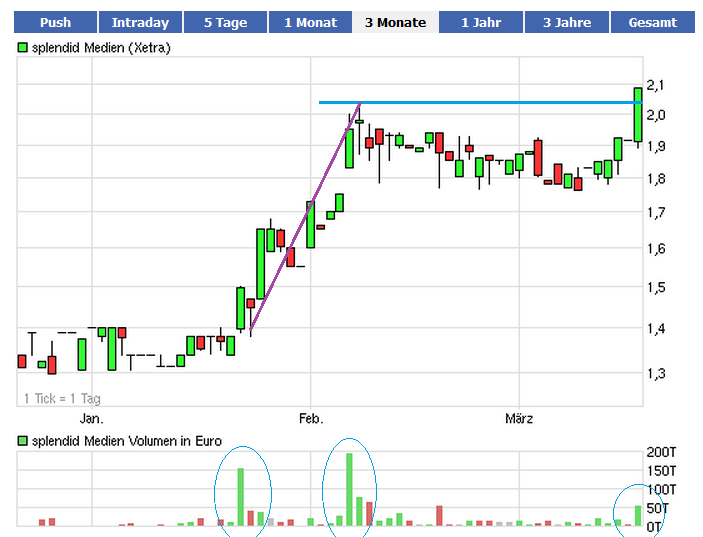Click the active 3 Monate tab
Viewport: 703px width, 537px height.
395,22
